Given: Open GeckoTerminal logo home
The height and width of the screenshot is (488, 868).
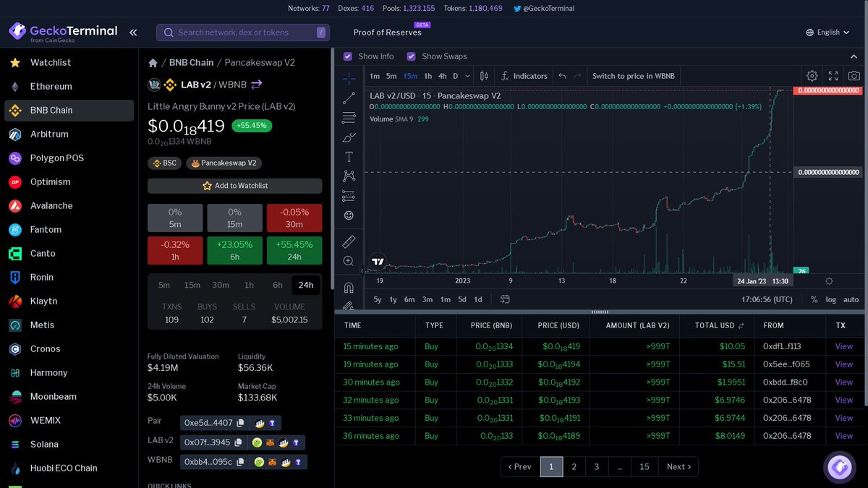Looking at the screenshot, I should [x=63, y=33].
